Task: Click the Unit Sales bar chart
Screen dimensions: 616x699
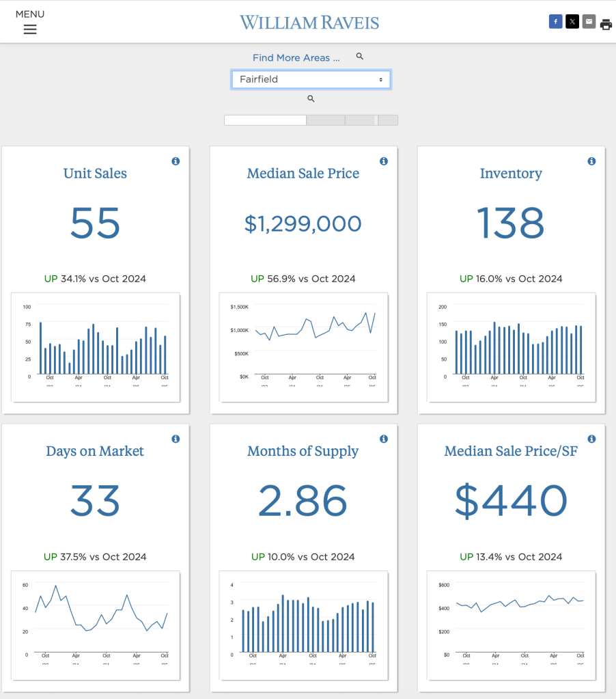Action: [96, 345]
